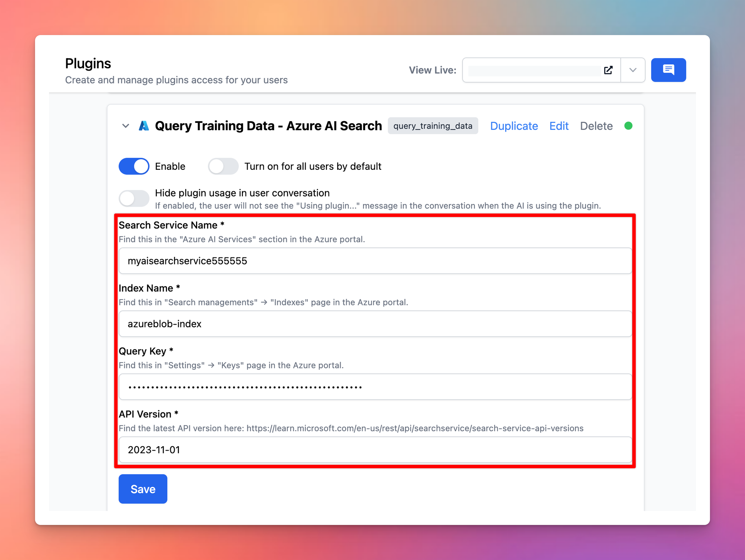Viewport: 745px width, 560px height.
Task: Click the Search Service Name label
Action: [171, 225]
